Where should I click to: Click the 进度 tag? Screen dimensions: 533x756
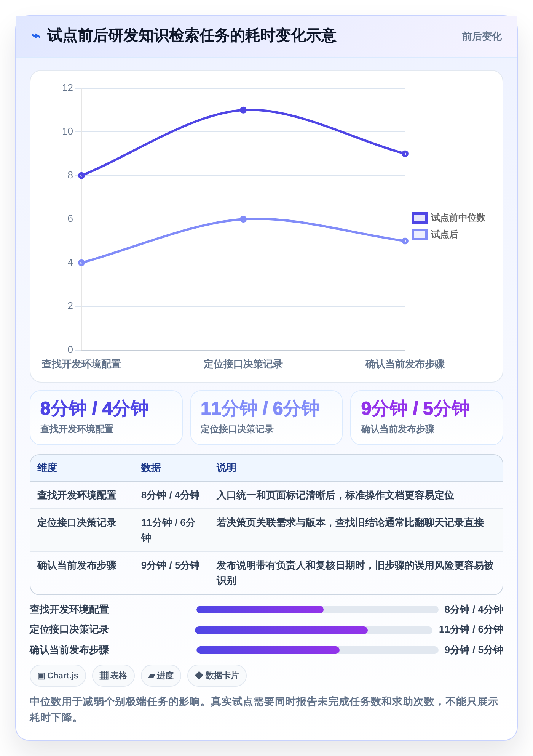pyautogui.click(x=161, y=676)
